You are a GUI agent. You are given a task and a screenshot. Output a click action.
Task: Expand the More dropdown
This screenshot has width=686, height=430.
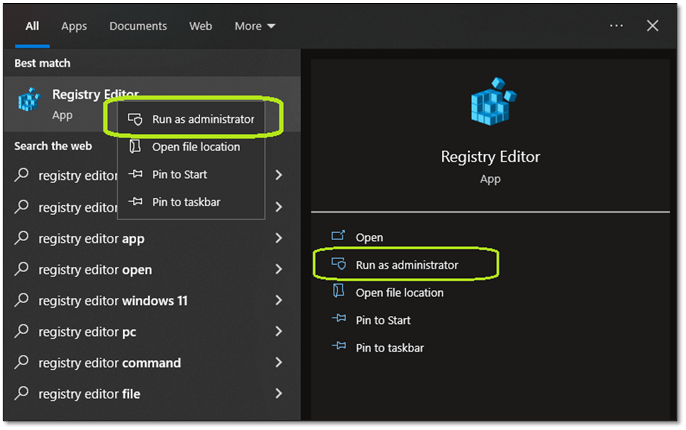coord(255,26)
